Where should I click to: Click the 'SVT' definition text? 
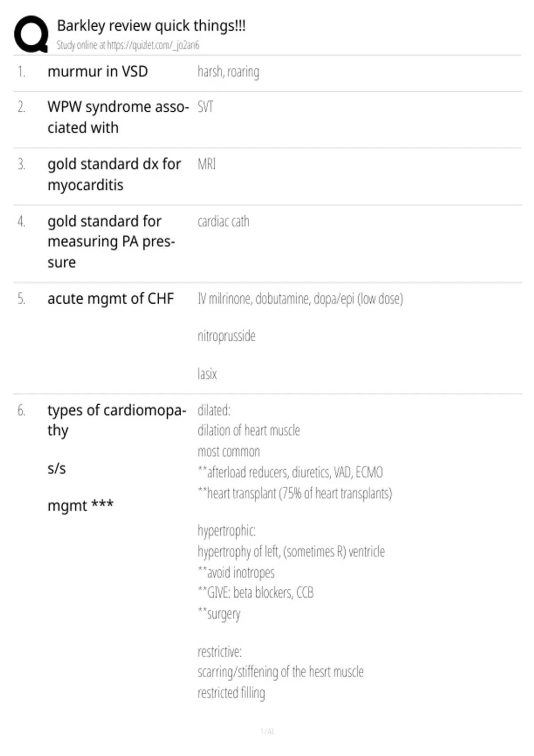coord(205,107)
